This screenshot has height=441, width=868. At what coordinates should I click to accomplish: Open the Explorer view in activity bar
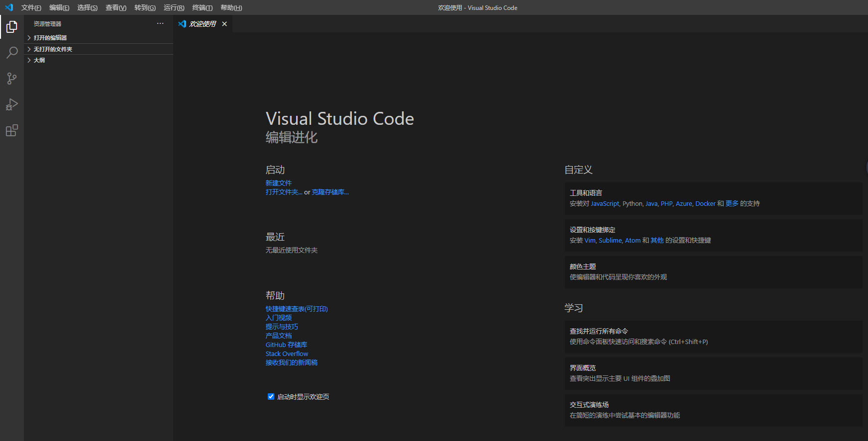coord(12,27)
